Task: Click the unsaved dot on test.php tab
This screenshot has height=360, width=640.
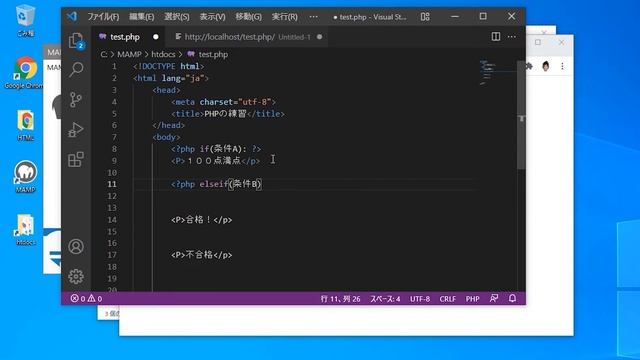Action: pos(156,37)
